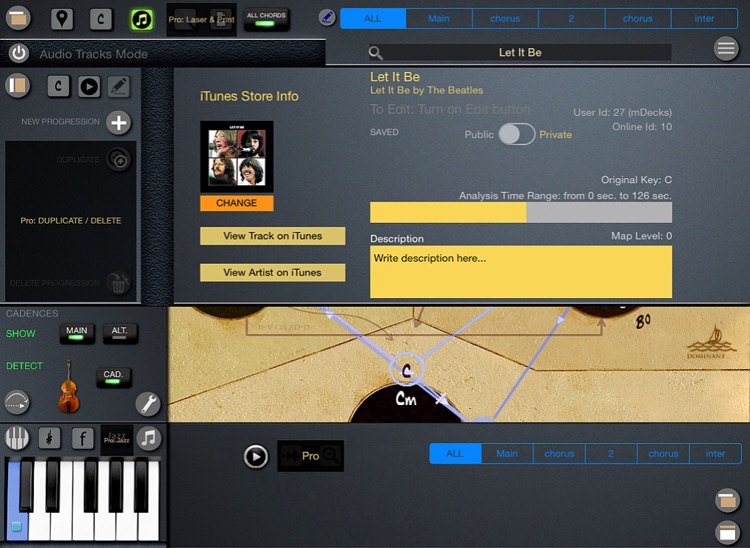
Task: Select the first top chorus tab
Action: [x=505, y=19]
